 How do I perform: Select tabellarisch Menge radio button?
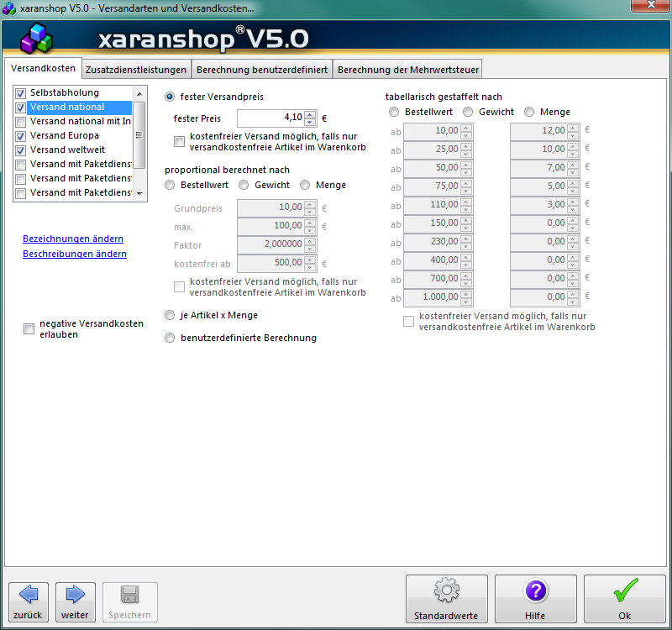click(529, 112)
